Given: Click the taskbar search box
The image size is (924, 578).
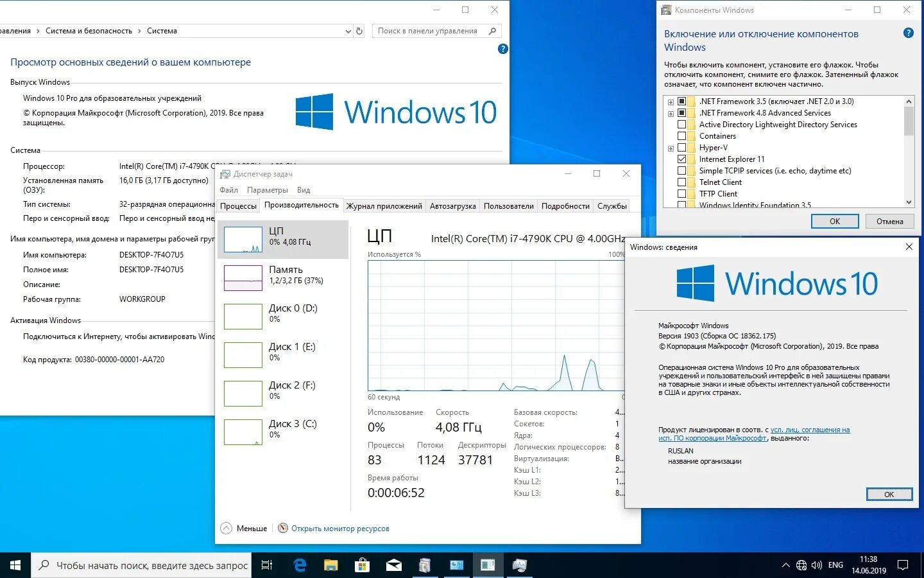Looking at the screenshot, I should coord(141,565).
